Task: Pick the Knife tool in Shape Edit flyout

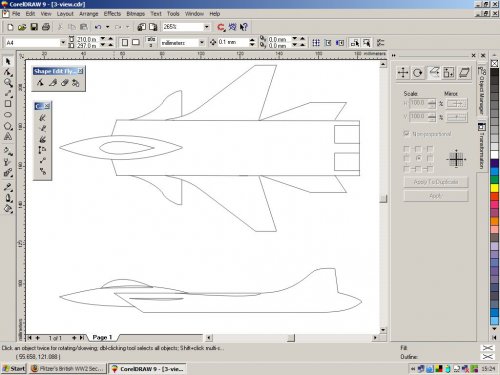Action: coord(52,83)
